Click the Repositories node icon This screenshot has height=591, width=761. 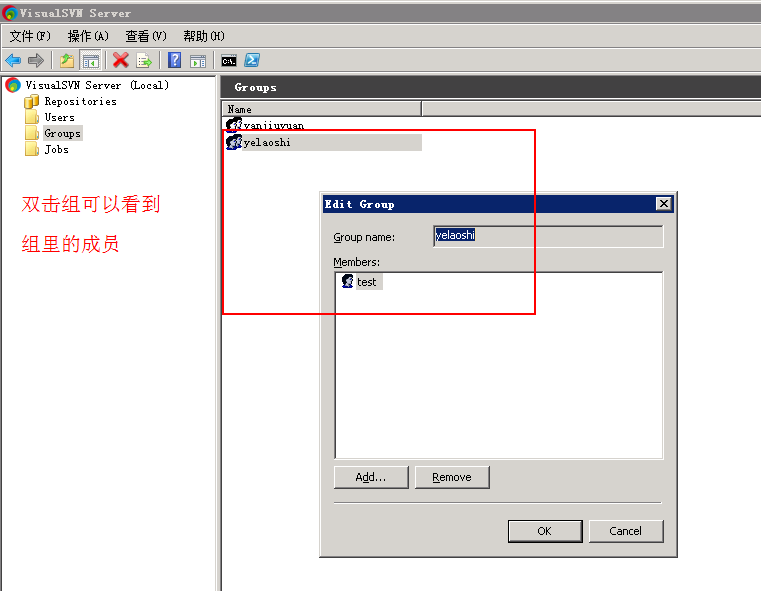(x=32, y=101)
